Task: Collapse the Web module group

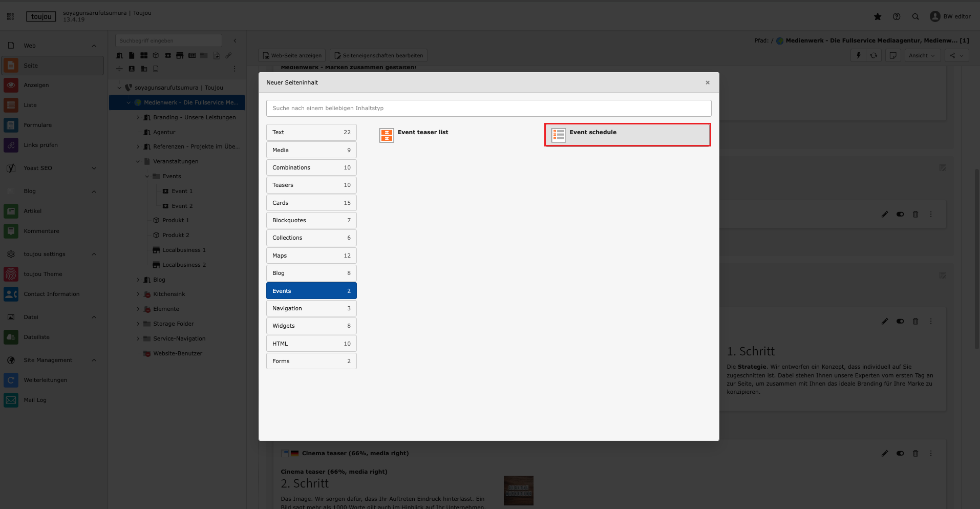Action: 94,46
